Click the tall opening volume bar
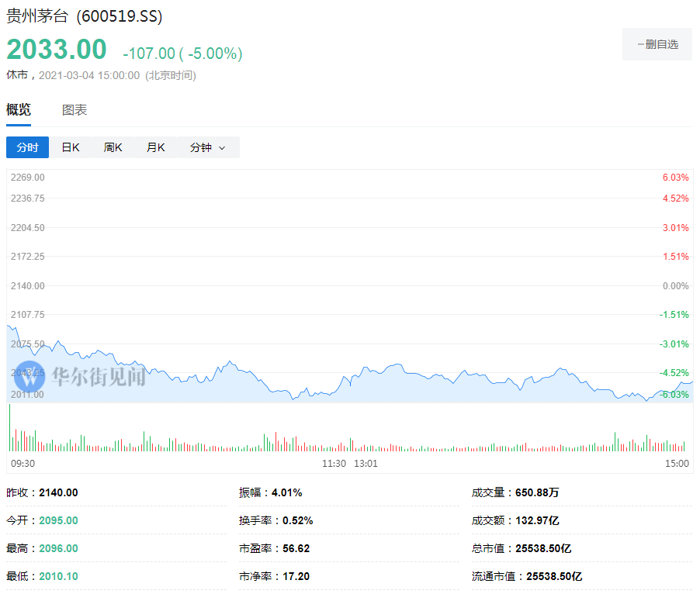 click(x=10, y=427)
